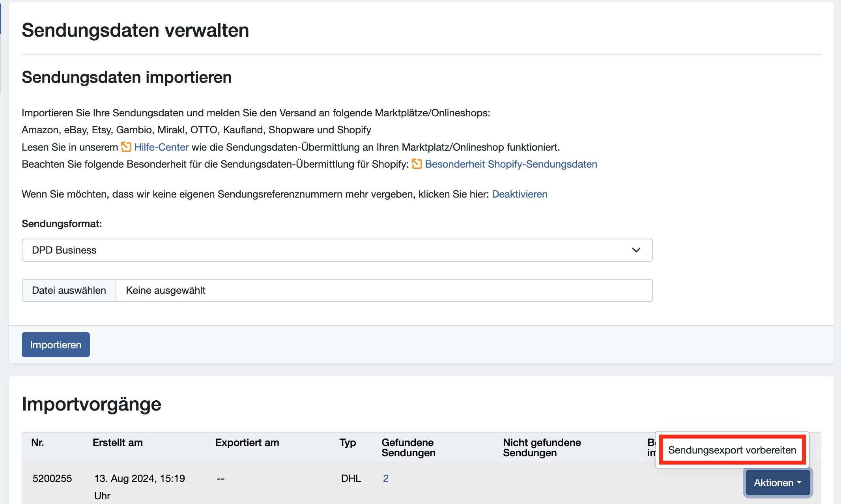Select Sendungsexport vorbereiten menu entry
Screen dimensions: 841x504
(x=732, y=450)
